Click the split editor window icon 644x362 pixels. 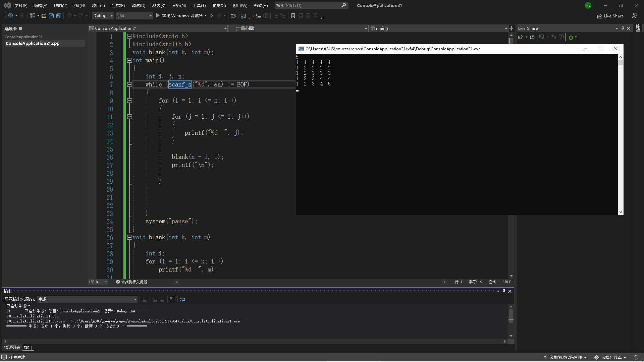tap(511, 28)
